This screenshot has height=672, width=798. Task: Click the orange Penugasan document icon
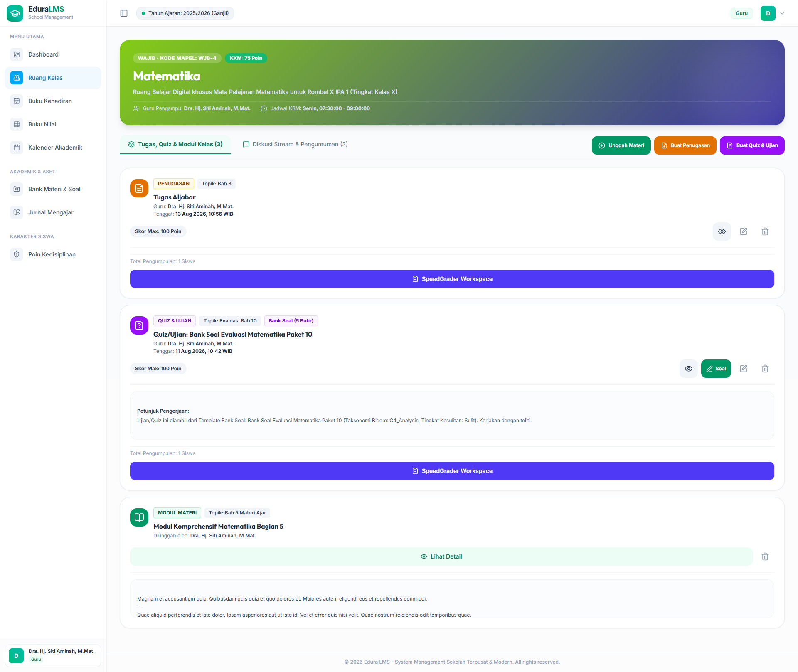(139, 188)
